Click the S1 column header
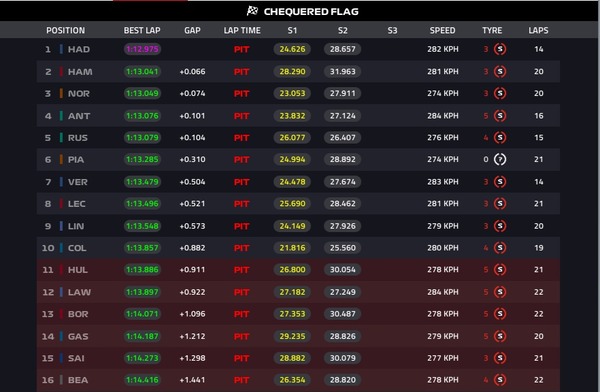Image resolution: width=600 pixels, height=392 pixels. tap(292, 30)
